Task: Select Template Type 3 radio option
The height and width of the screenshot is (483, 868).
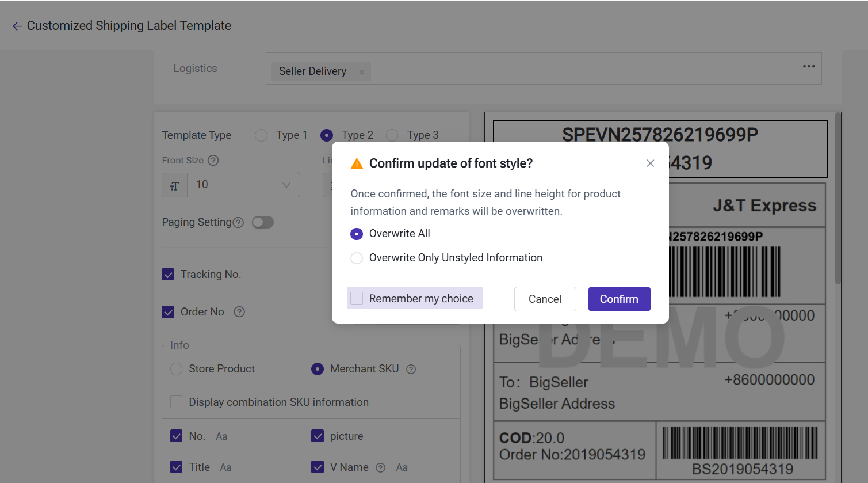Action: click(392, 135)
